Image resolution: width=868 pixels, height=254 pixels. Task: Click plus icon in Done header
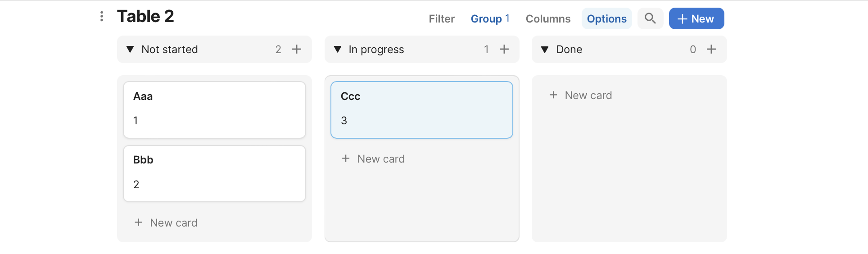pyautogui.click(x=711, y=49)
